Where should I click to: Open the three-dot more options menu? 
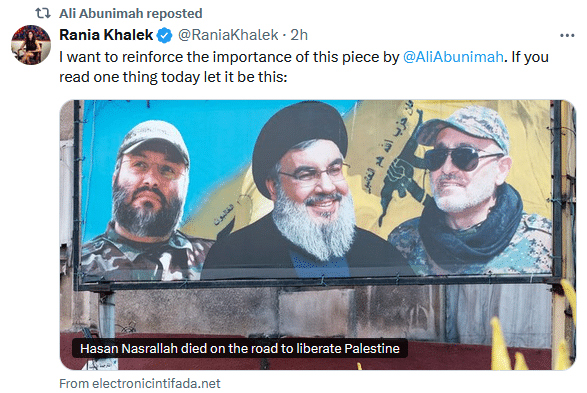(x=567, y=36)
